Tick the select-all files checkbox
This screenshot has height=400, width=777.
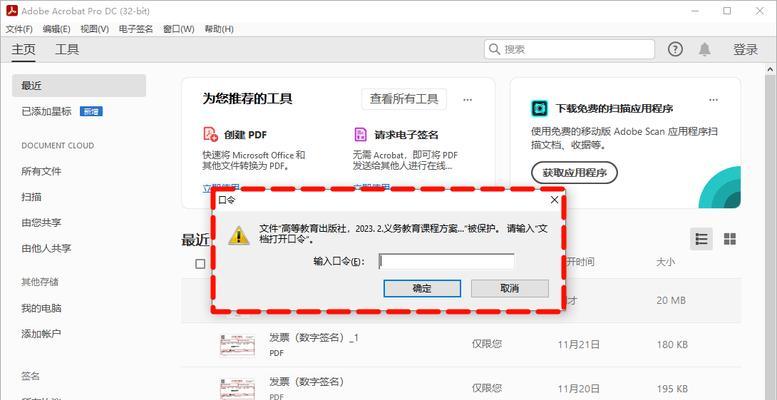200,264
